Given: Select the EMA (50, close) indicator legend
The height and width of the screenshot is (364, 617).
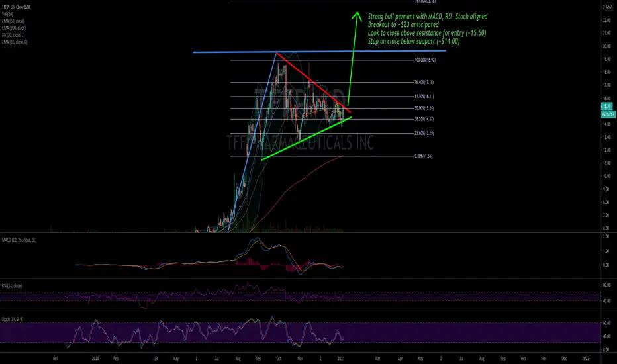Looking at the screenshot, I should coord(13,21).
